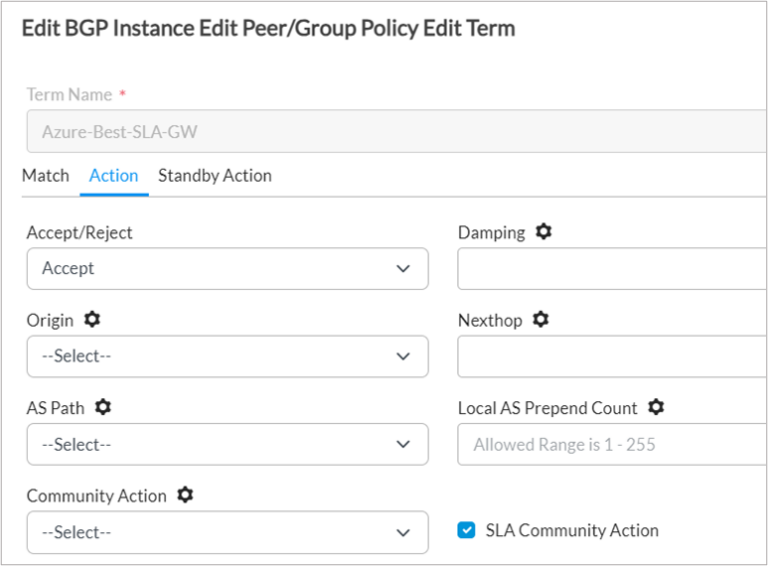This screenshot has height=566, width=768.
Task: Switch to the Match tab
Action: 45,176
